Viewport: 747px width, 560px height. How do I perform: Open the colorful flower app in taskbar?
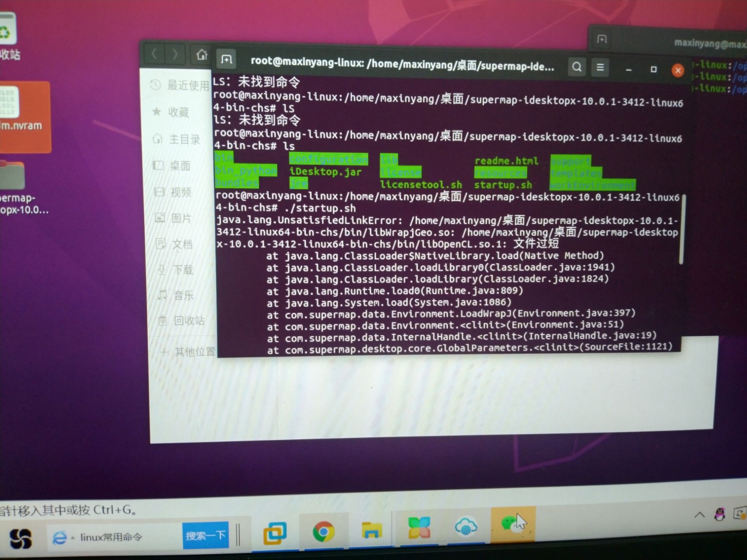(x=419, y=528)
